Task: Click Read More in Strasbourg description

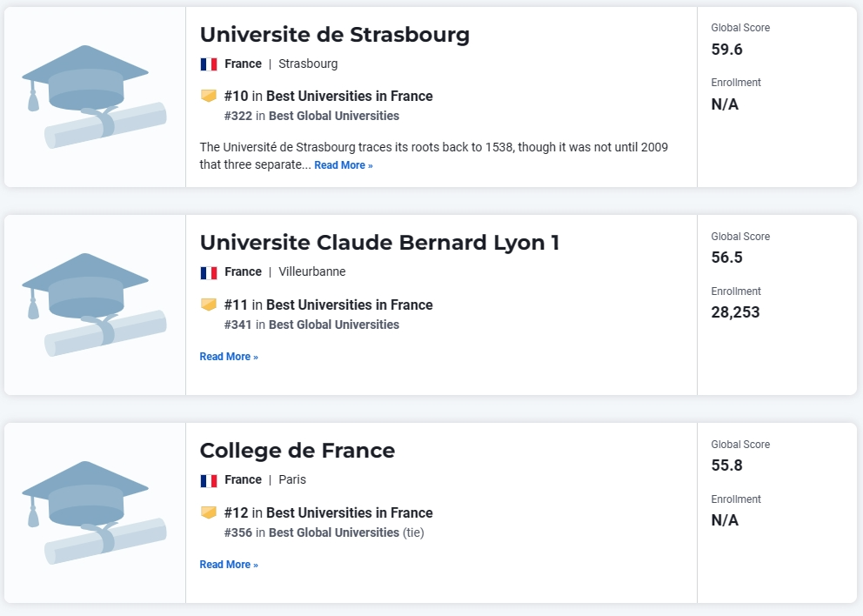Action: tap(344, 165)
